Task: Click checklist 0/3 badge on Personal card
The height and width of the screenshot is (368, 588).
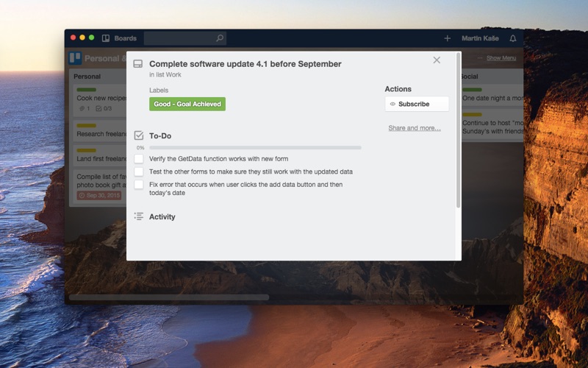Action: pyautogui.click(x=104, y=108)
